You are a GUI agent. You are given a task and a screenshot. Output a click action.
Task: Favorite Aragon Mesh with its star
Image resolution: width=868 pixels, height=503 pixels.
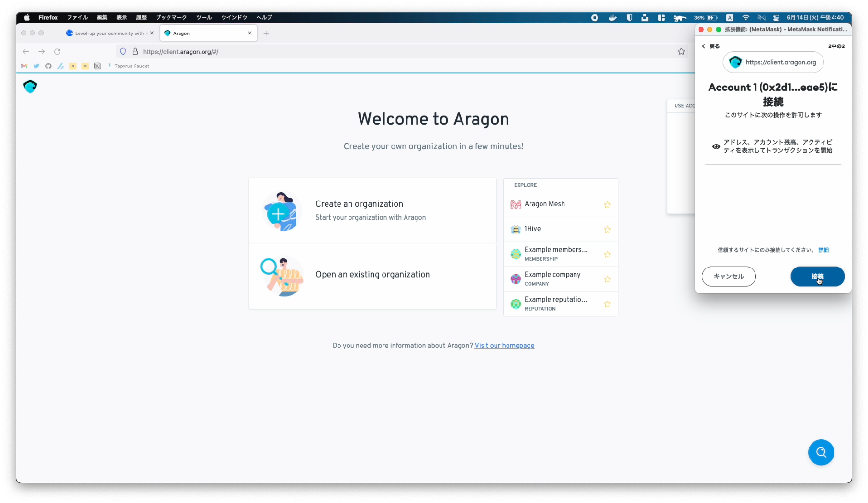point(607,205)
